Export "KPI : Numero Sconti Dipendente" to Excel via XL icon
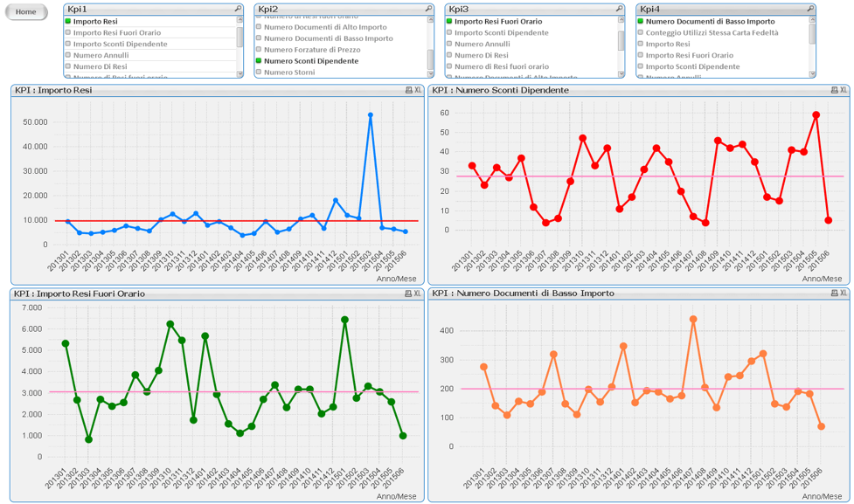This screenshot has height=504, width=854. pos(845,90)
